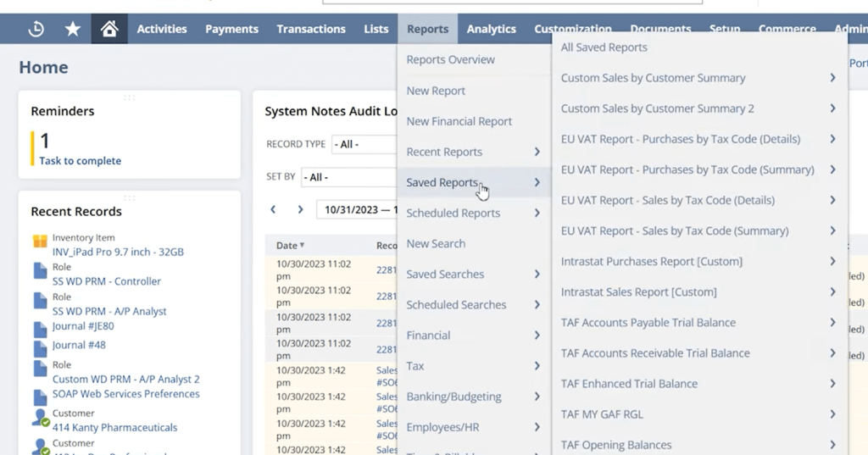Click the global search box at top
Screen dimensions: 868x455
click(513, 2)
